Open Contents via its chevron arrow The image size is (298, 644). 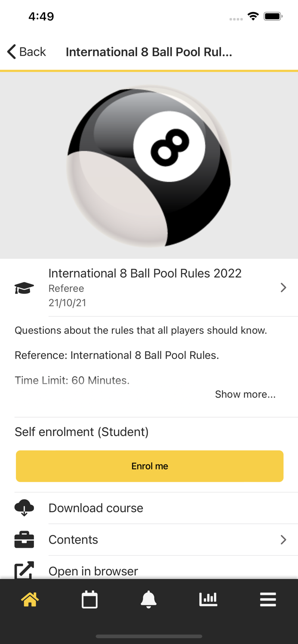[283, 539]
